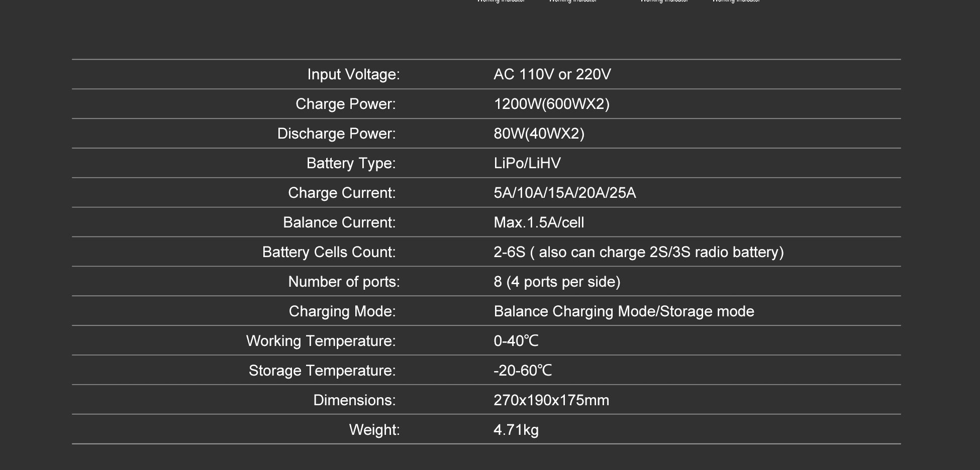The height and width of the screenshot is (470, 980).
Task: Click the Charge Power label
Action: click(x=345, y=104)
